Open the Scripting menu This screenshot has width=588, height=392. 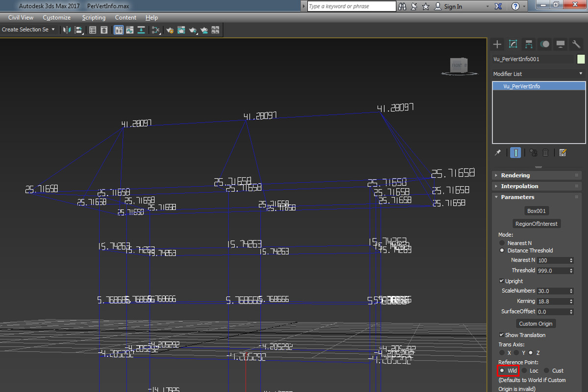pyautogui.click(x=94, y=18)
